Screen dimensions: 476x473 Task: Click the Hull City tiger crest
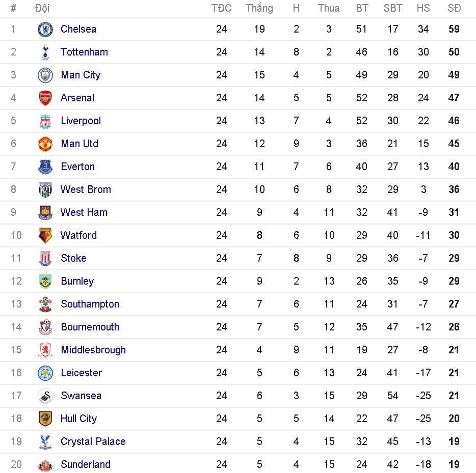(x=45, y=419)
